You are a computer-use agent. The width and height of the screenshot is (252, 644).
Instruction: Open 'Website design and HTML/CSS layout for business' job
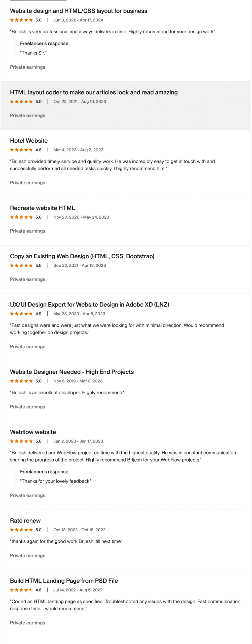(79, 11)
